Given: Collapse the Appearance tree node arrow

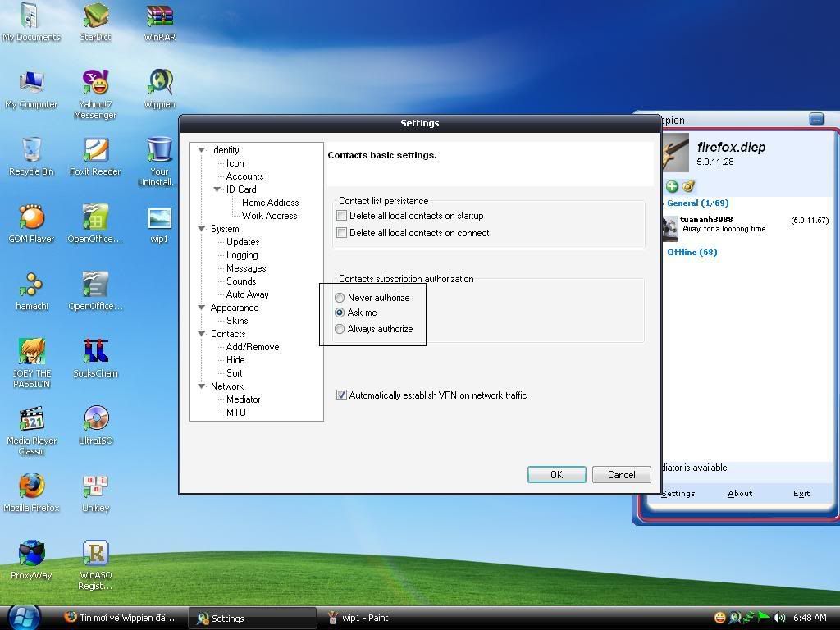Looking at the screenshot, I should pyautogui.click(x=202, y=308).
